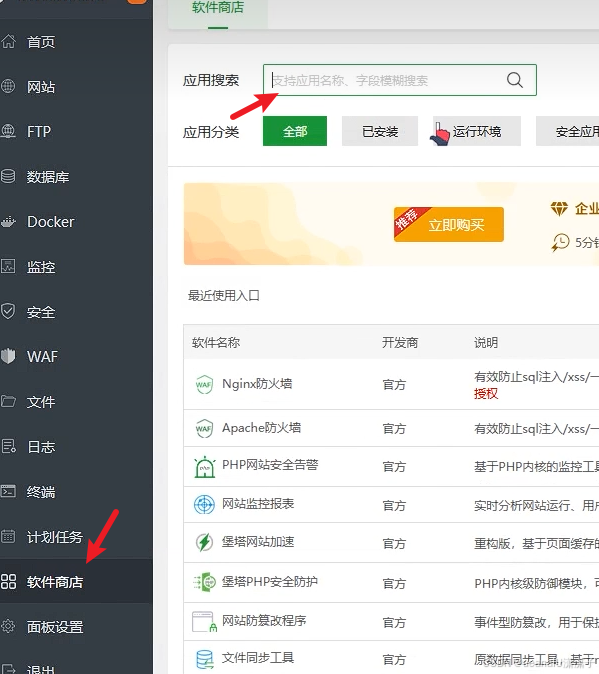The image size is (599, 674).
Task: Click the Docker whale icon
Action: (x=8, y=222)
